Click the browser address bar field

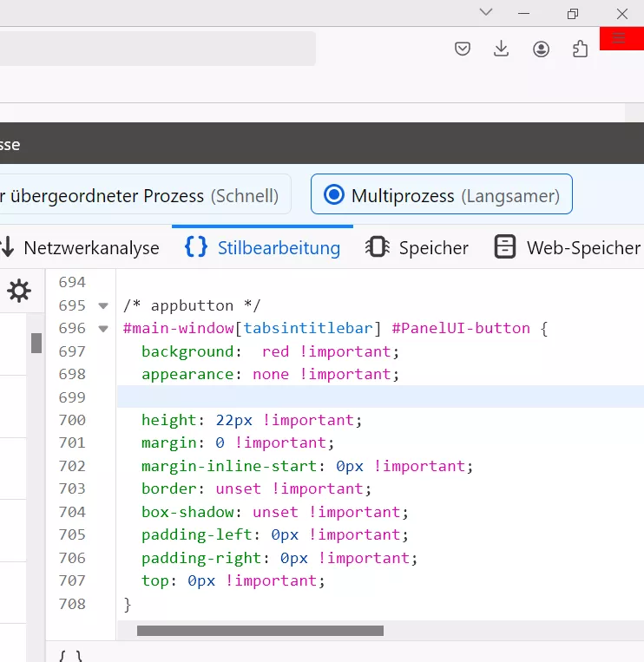pos(156,49)
